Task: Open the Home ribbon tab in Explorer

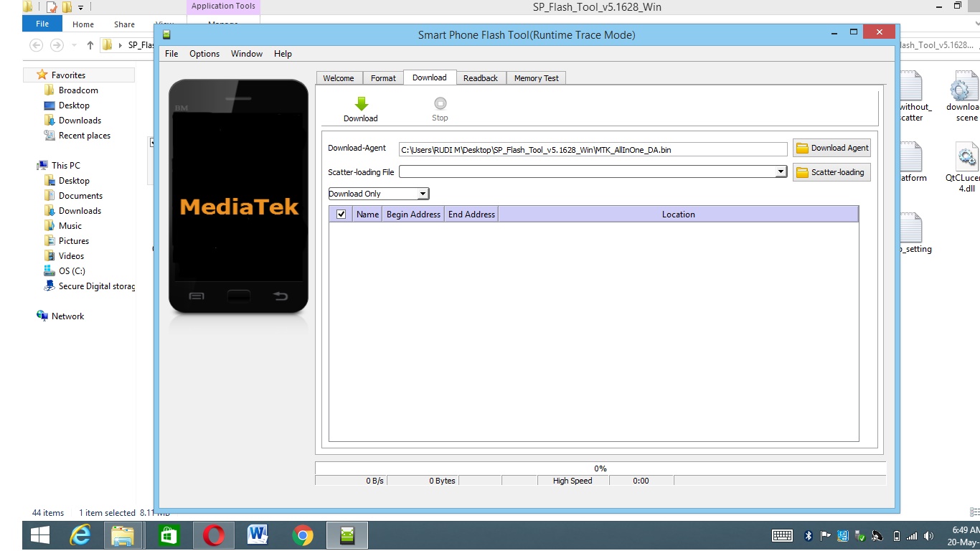Action: [x=83, y=24]
